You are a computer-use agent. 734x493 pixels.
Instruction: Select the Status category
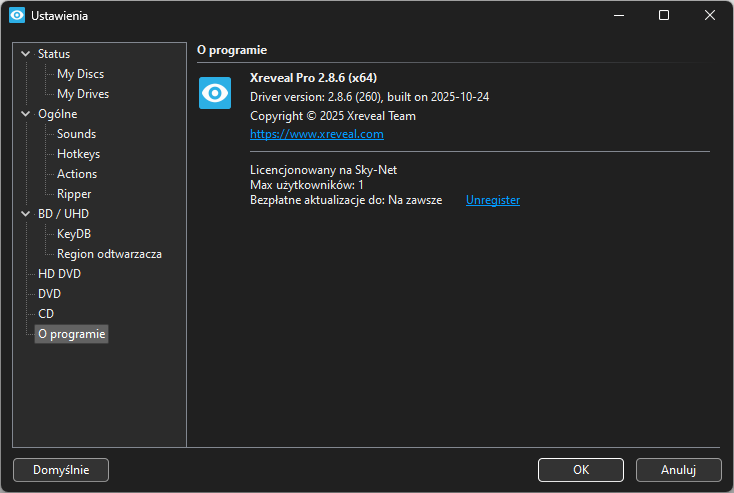click(x=54, y=54)
